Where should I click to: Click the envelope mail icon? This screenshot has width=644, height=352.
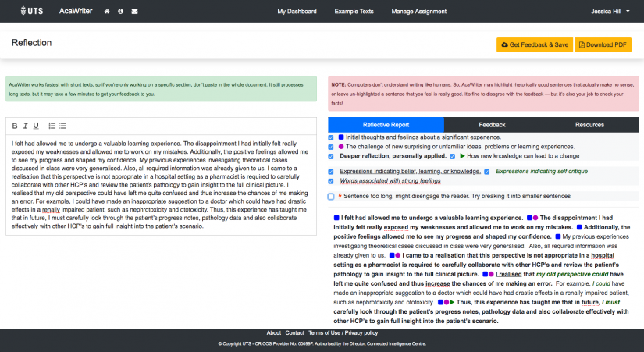click(x=134, y=12)
